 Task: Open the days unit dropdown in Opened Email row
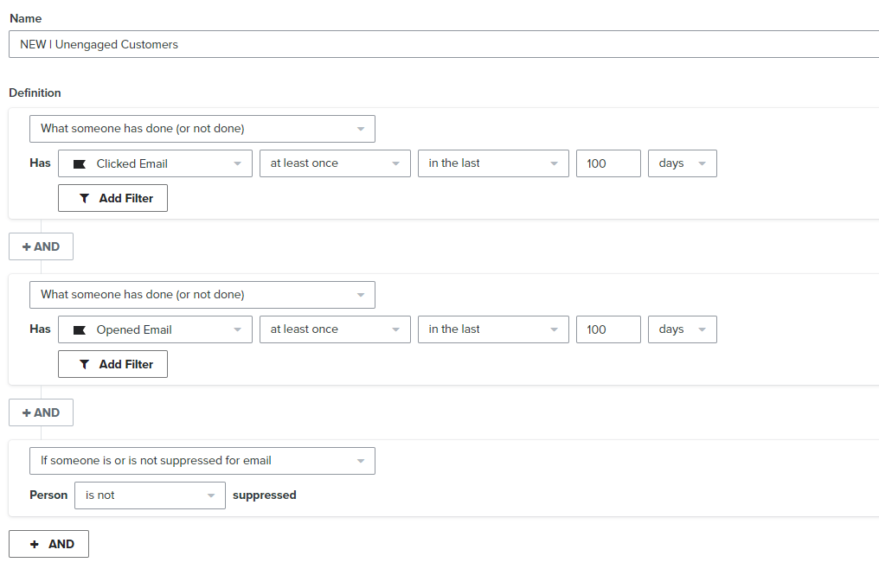(x=683, y=329)
